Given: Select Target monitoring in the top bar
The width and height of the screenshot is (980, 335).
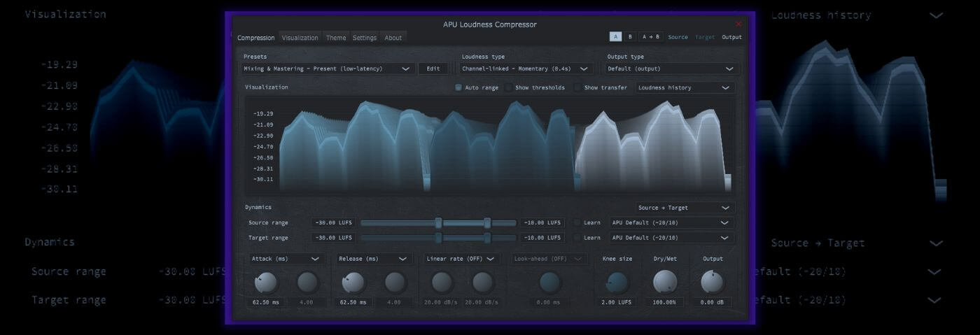Looking at the screenshot, I should tap(705, 37).
